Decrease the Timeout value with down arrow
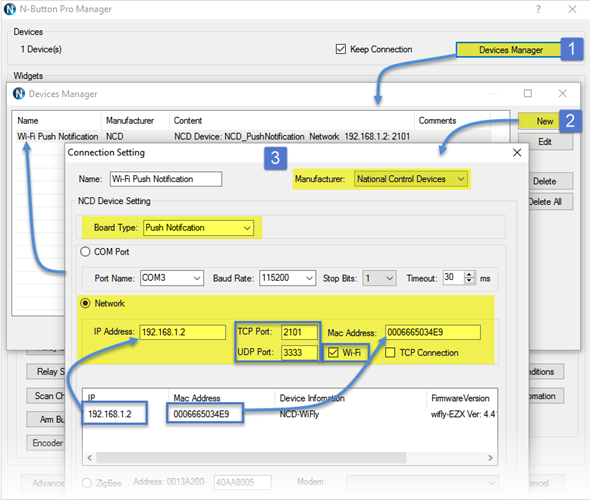The image size is (590, 500). [x=469, y=281]
